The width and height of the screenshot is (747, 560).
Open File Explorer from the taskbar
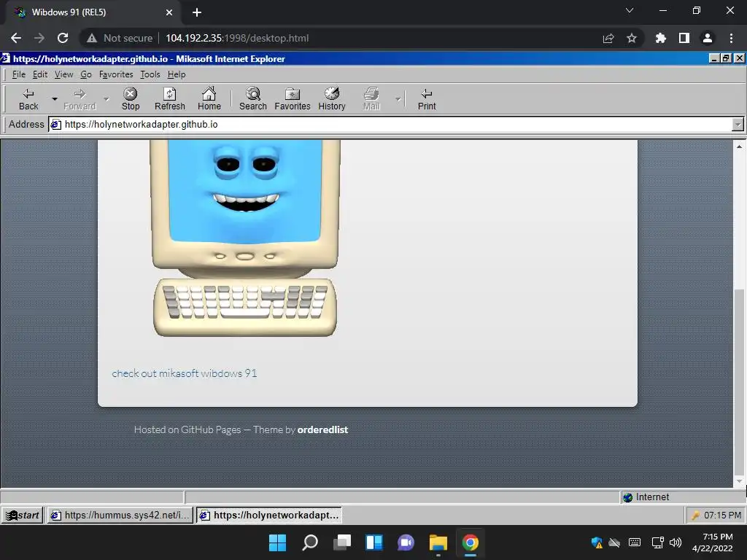click(x=438, y=542)
